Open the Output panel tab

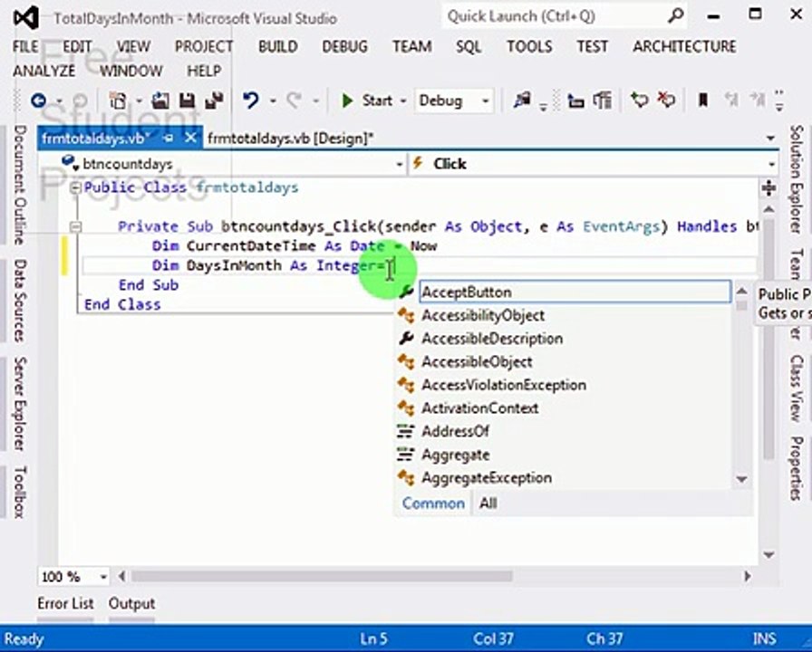(x=131, y=603)
